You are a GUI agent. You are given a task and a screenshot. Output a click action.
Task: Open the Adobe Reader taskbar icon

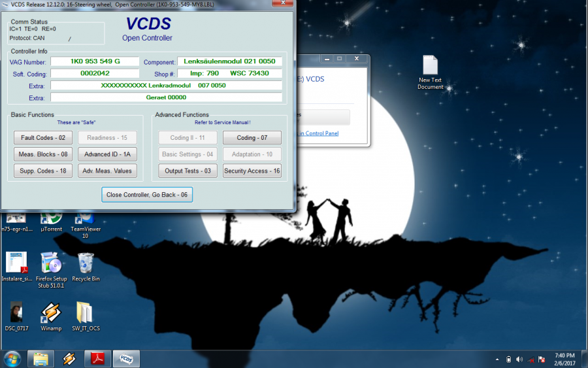(97, 359)
